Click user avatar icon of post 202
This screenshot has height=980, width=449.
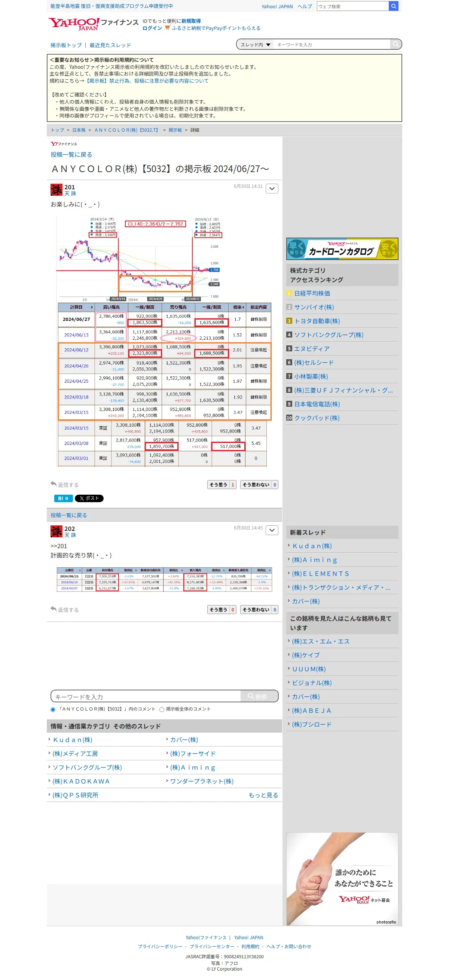(56, 531)
